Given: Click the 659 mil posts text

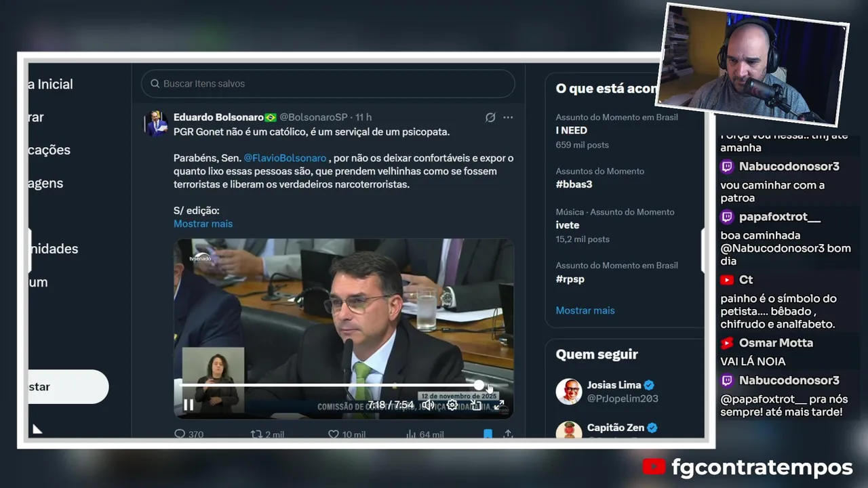Looking at the screenshot, I should [583, 145].
